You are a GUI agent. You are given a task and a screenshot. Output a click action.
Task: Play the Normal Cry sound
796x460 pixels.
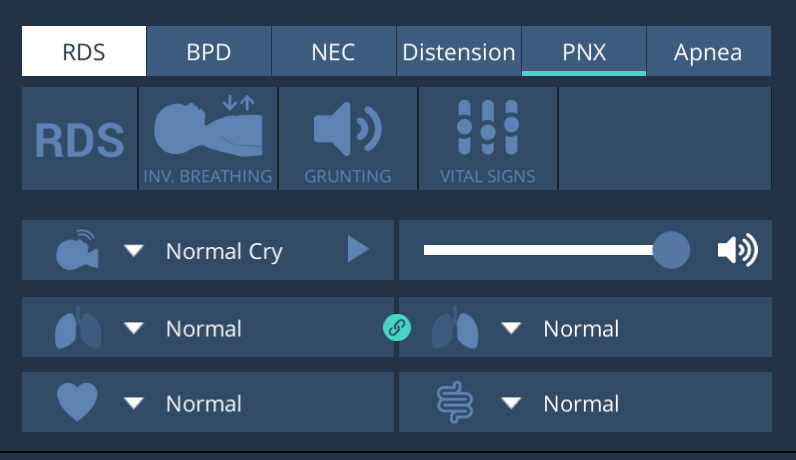click(x=357, y=250)
